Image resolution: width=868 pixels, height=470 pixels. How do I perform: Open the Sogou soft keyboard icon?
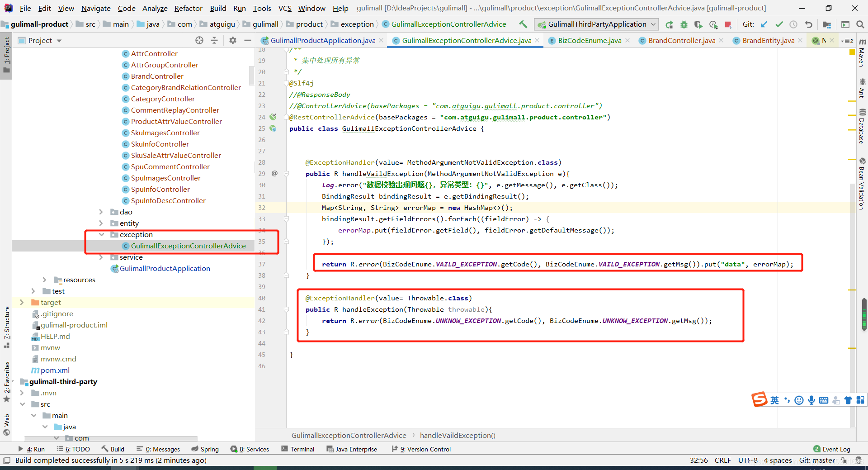824,400
